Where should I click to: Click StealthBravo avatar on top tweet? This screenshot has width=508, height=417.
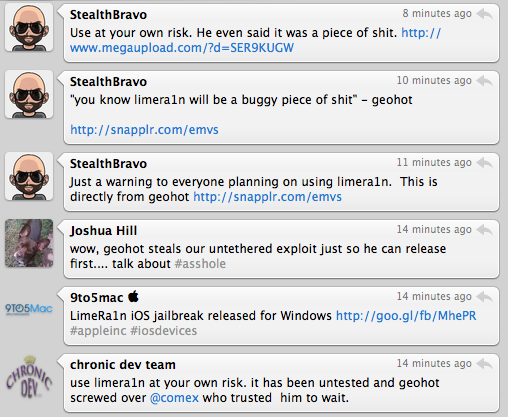click(29, 27)
